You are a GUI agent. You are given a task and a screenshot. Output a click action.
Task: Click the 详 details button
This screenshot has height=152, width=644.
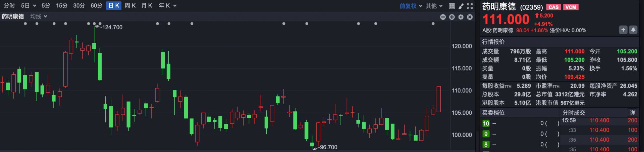632,113
